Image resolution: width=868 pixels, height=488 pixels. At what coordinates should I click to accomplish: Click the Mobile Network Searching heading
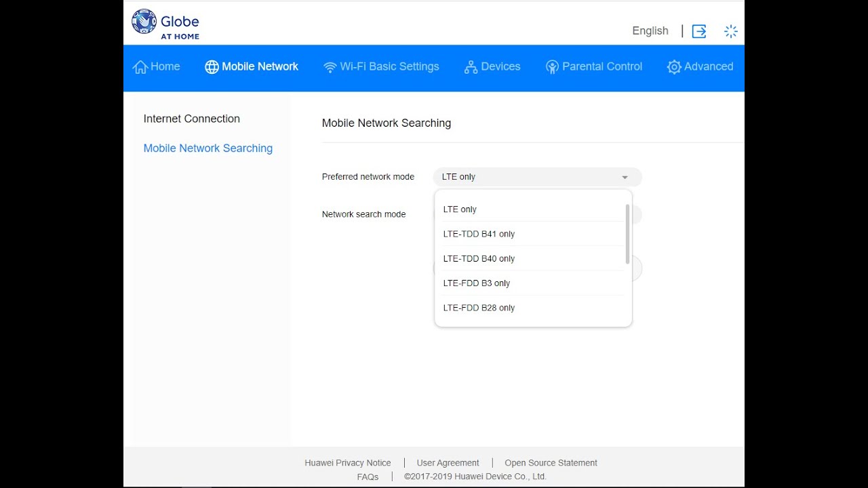(387, 123)
